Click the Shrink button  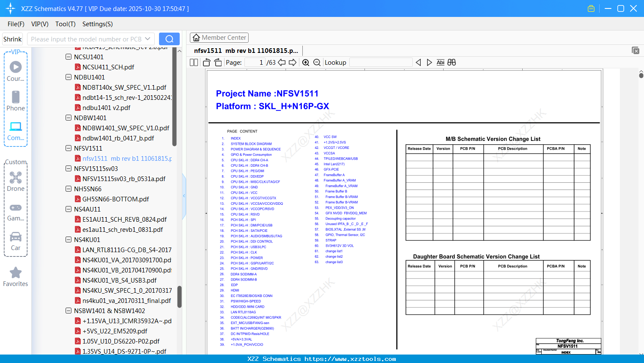click(12, 39)
